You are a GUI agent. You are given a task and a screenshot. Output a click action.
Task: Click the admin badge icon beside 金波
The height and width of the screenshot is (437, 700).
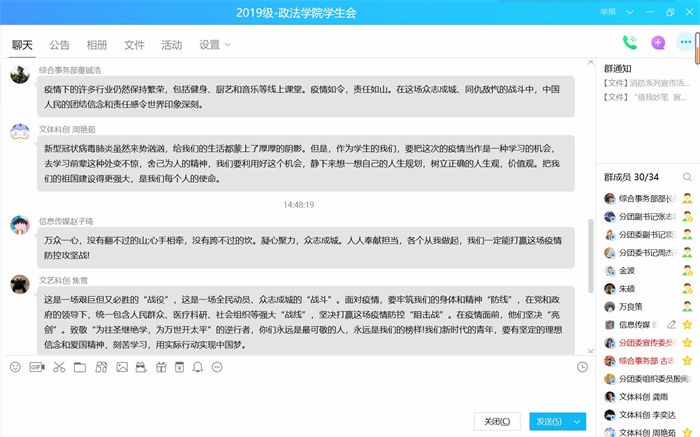pyautogui.click(x=687, y=271)
